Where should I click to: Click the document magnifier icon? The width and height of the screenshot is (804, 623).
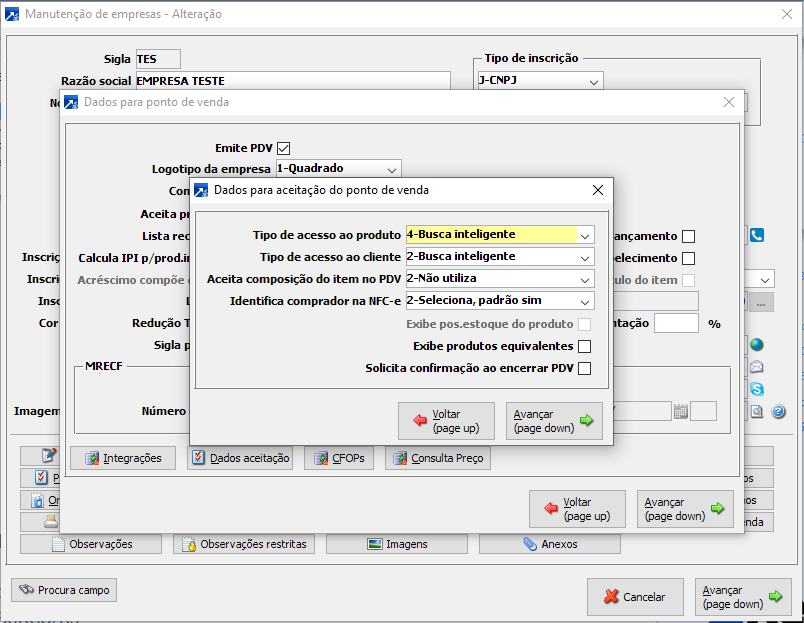click(757, 411)
